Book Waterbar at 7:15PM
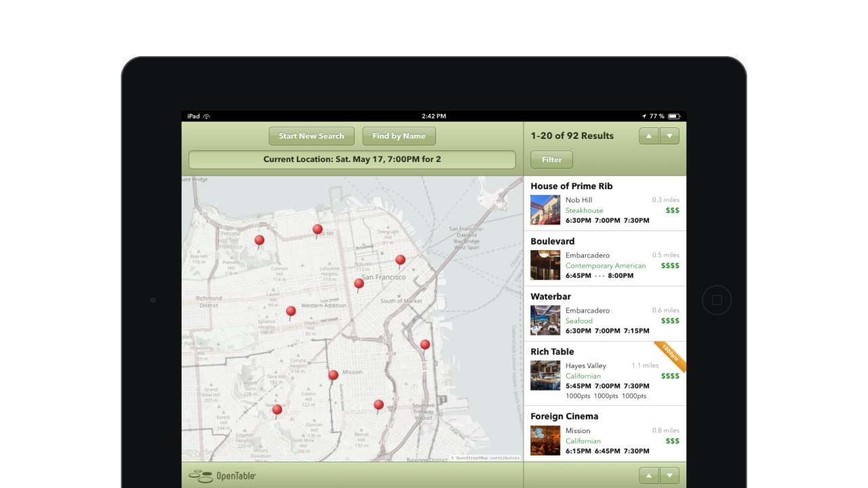The height and width of the screenshot is (488, 868). coord(637,331)
